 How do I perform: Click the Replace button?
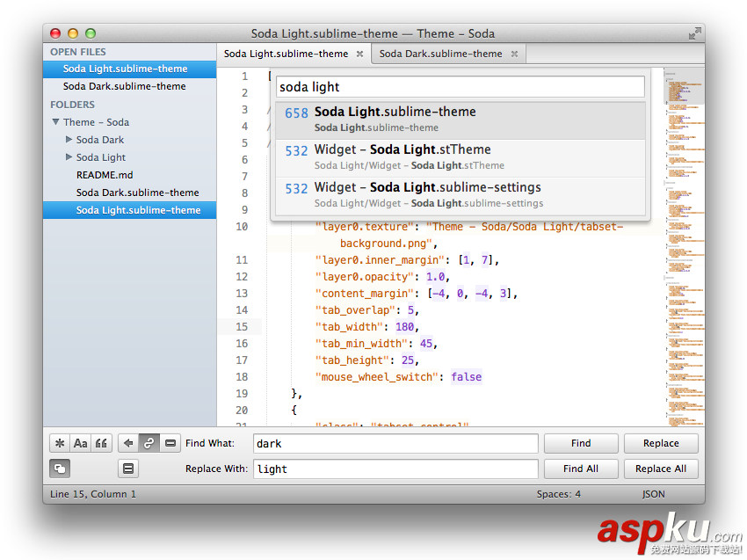(x=661, y=443)
